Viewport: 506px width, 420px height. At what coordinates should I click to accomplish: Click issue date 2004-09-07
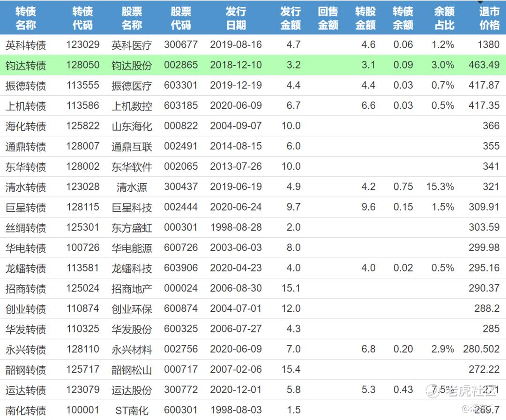point(236,126)
